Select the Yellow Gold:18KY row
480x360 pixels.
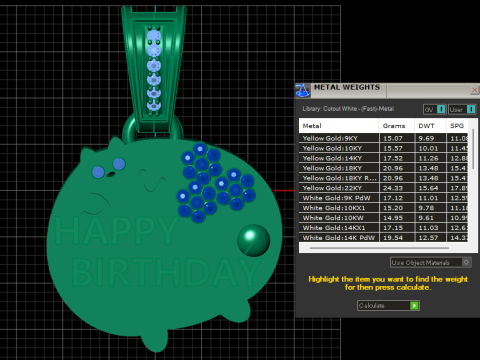(x=384, y=168)
